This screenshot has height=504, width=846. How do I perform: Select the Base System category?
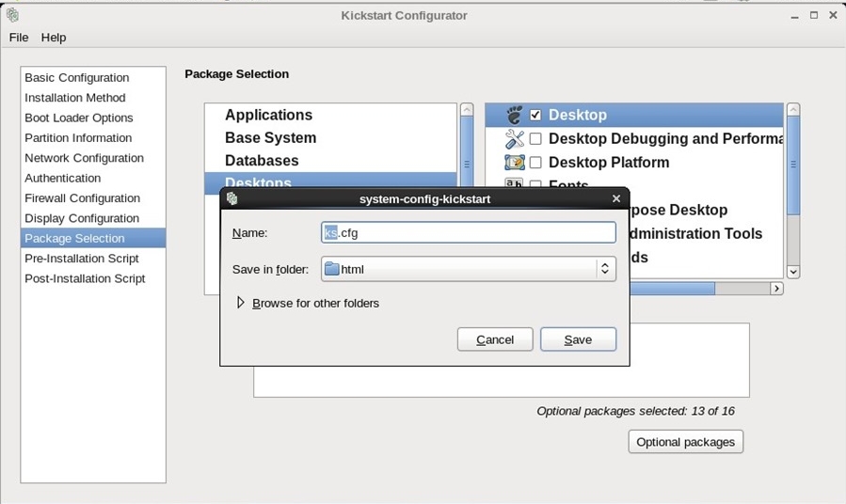coord(330,137)
